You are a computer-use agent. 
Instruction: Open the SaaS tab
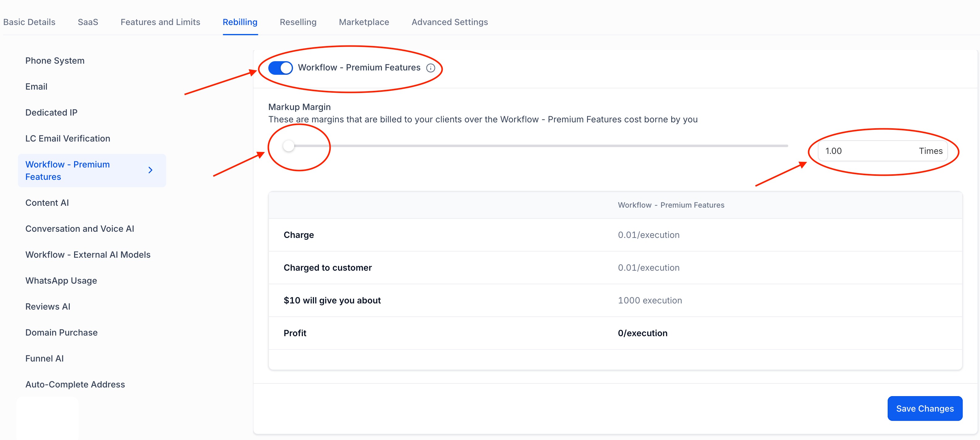88,22
